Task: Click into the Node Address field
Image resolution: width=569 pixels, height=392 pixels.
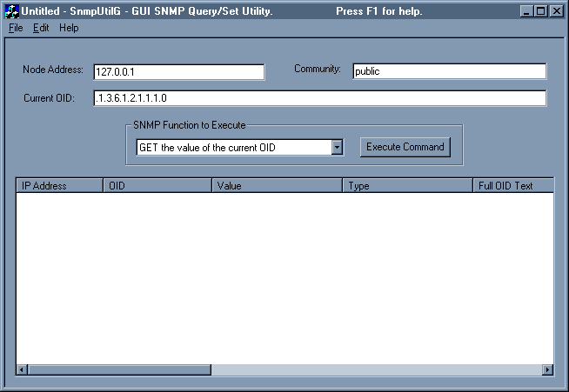Action: tap(177, 72)
